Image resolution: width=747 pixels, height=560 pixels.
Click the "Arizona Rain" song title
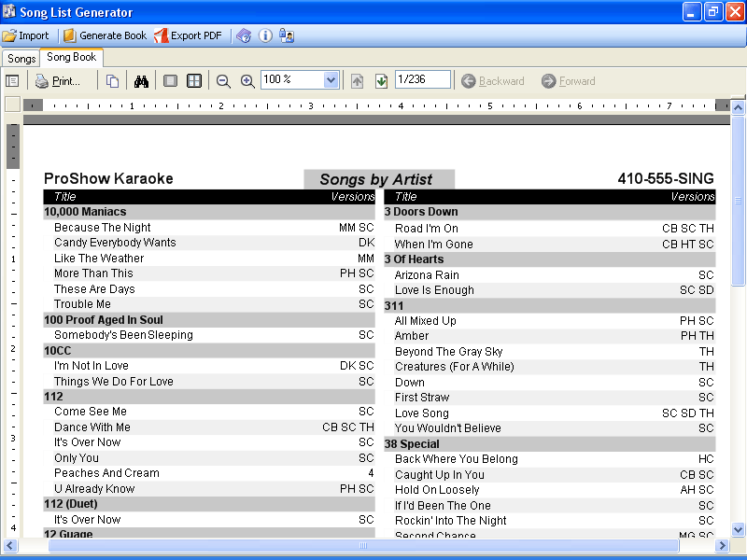(x=427, y=275)
